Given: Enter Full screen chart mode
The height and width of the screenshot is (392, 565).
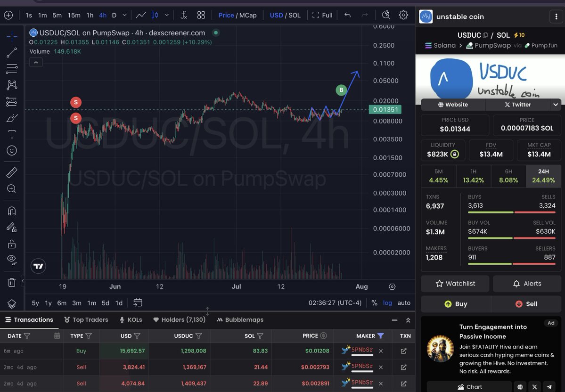Looking at the screenshot, I should coord(322,15).
